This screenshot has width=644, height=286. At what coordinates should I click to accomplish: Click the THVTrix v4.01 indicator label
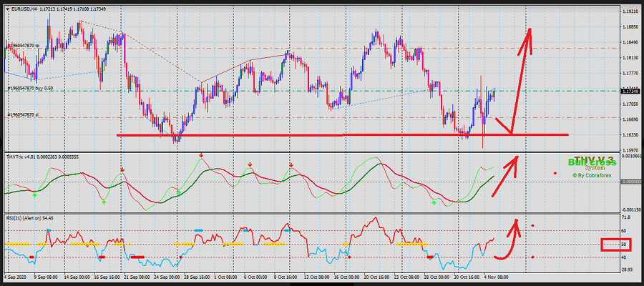[x=32, y=156]
